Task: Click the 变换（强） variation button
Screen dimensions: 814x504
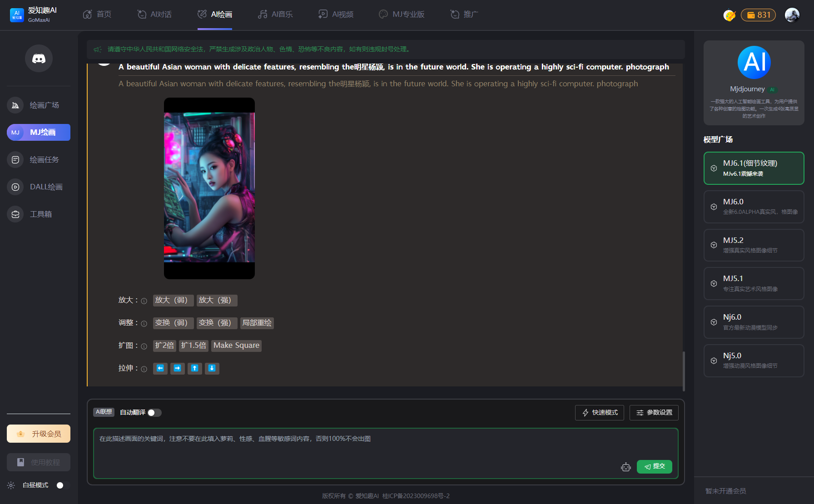Action: (217, 323)
